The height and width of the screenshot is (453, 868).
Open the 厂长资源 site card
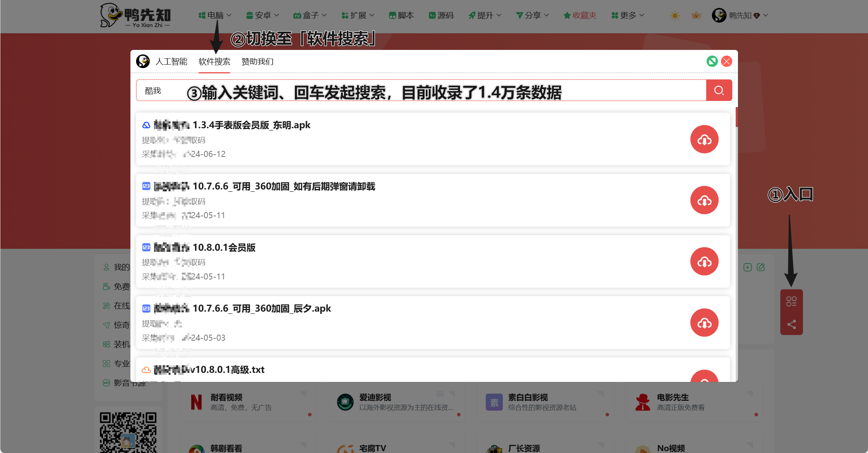point(546,444)
